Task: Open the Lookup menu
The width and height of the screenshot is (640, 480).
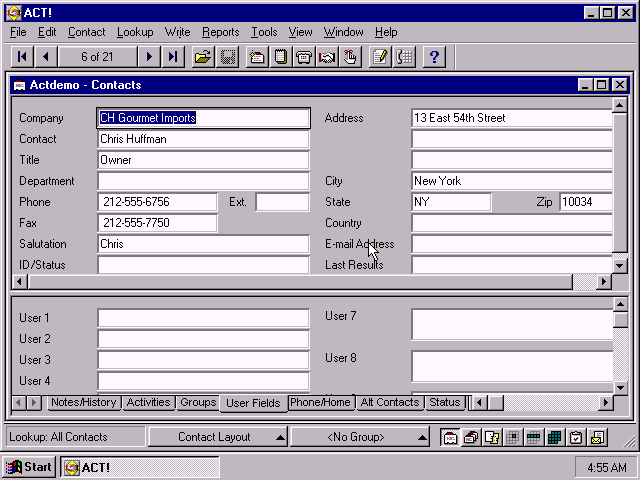Action: [135, 32]
